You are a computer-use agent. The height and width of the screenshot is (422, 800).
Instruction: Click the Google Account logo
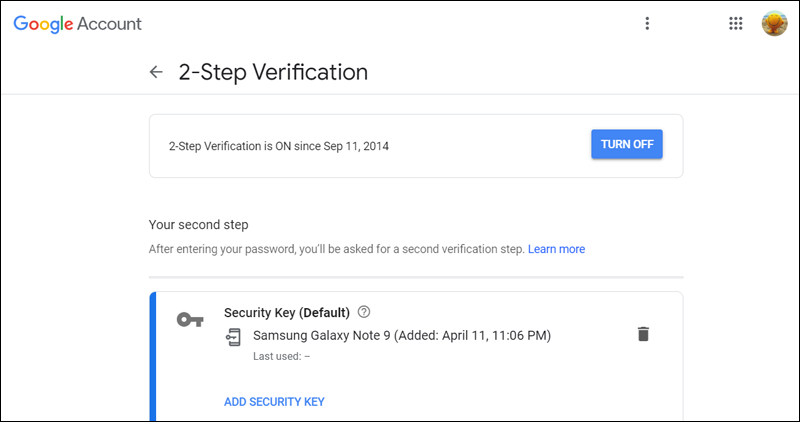(x=78, y=24)
